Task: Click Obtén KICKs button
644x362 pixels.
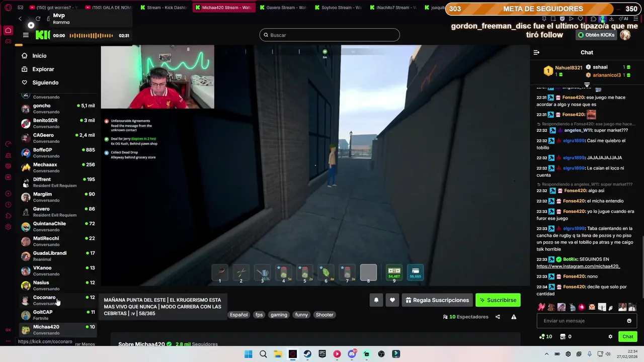Action: tap(596, 35)
